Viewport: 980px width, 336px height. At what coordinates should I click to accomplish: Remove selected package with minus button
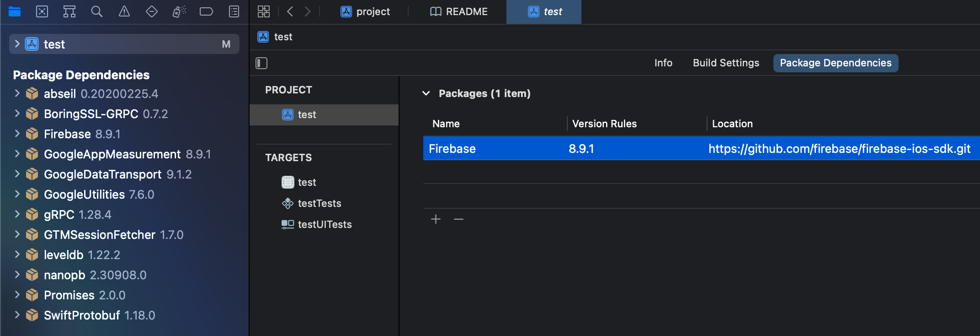tap(459, 219)
